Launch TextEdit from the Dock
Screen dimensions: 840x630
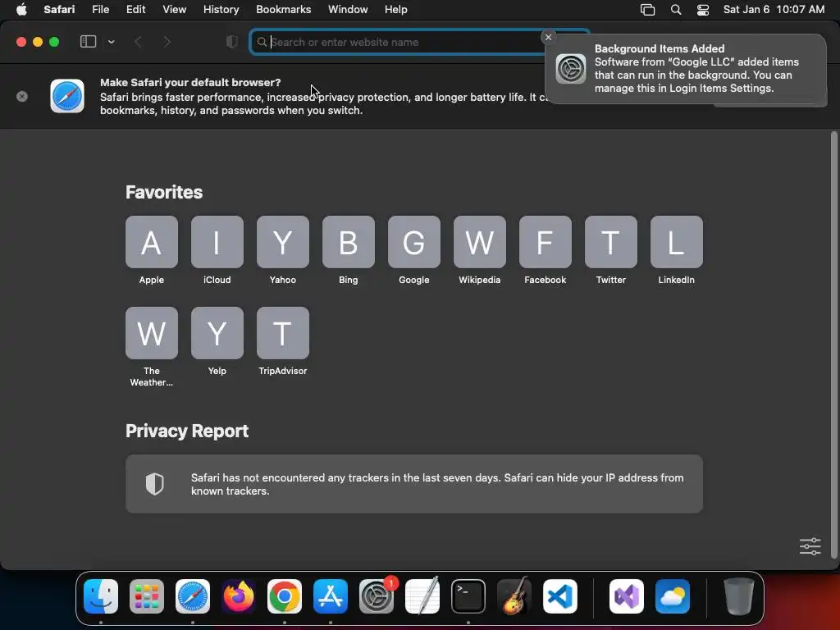tap(422, 596)
